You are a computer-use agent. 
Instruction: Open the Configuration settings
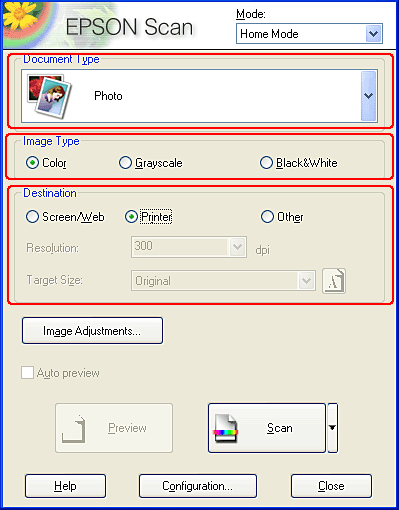pyautogui.click(x=198, y=486)
